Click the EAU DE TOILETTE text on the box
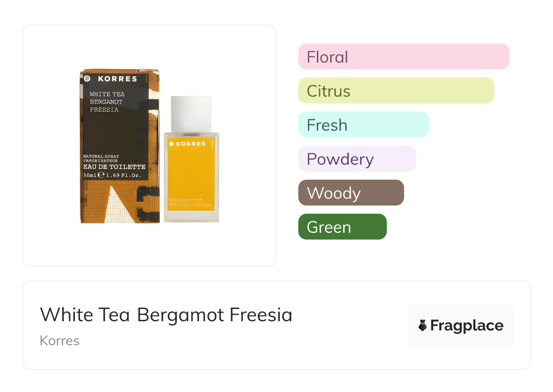553x392 pixels. 114,167
